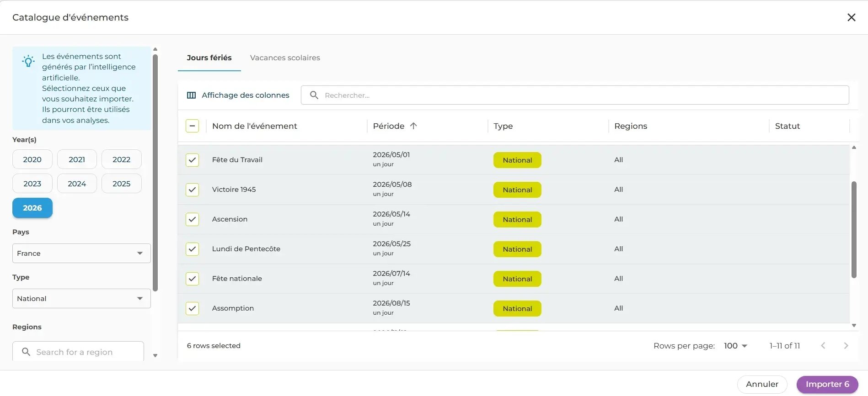This screenshot has height=396, width=868.
Task: Click the date 2026/05/01
Action: [391, 155]
